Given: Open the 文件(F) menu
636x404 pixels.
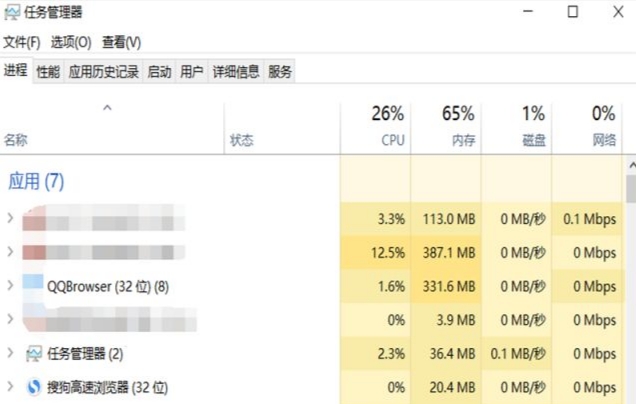Looking at the screenshot, I should pyautogui.click(x=22, y=42).
